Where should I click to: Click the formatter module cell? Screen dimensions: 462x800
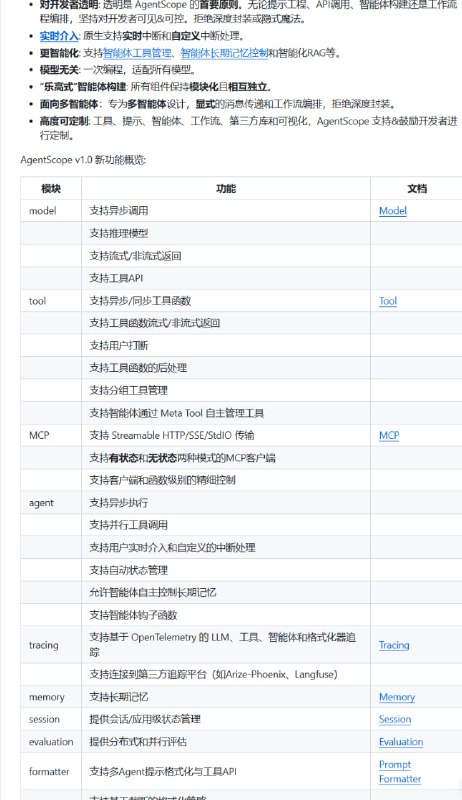(51, 771)
